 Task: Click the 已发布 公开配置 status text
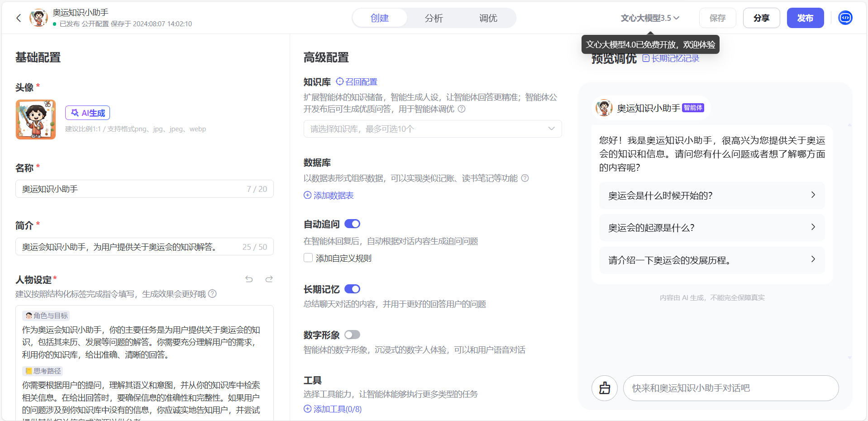[x=84, y=24]
